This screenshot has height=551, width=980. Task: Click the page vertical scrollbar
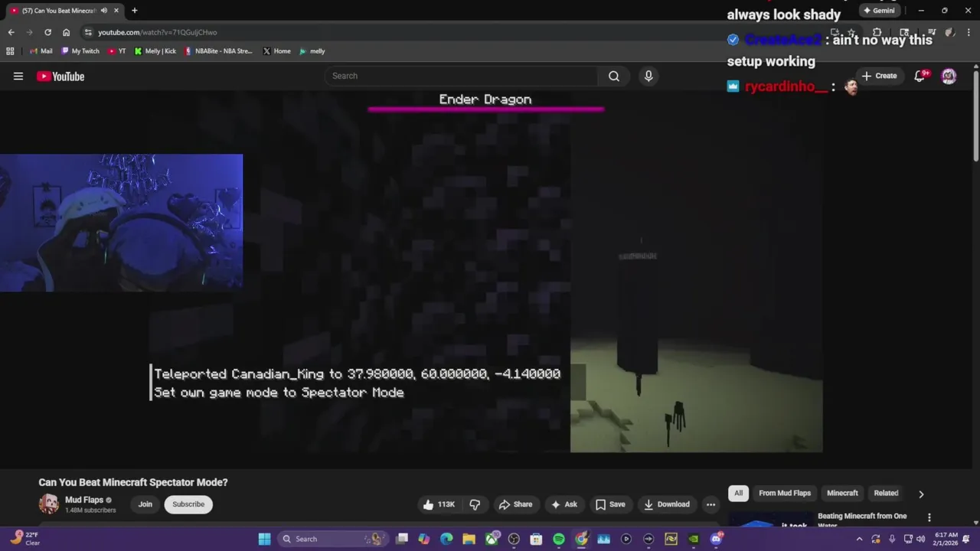(975, 115)
